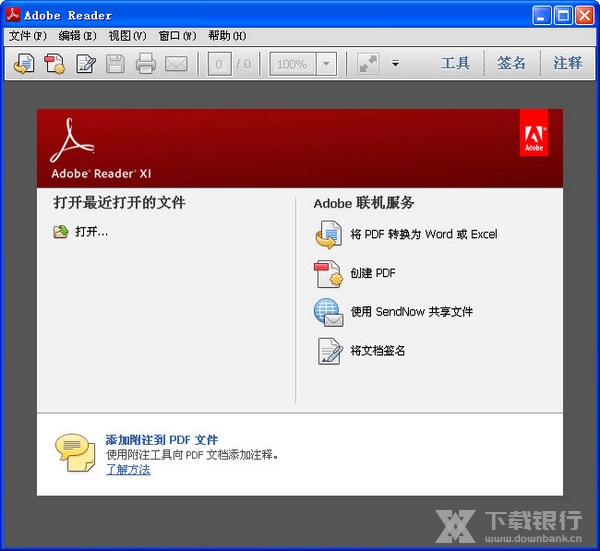The height and width of the screenshot is (551, 600).
Task: Open the toolbar overflow arrow next to read mode
Action: 395,64
